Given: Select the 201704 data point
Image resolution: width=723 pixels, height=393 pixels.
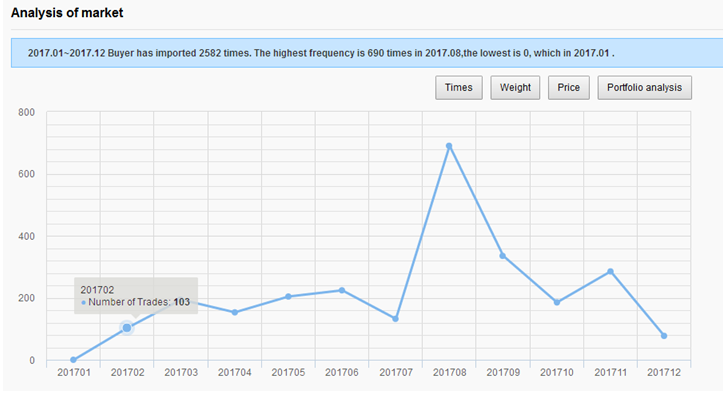Looking at the screenshot, I should pyautogui.click(x=235, y=312).
